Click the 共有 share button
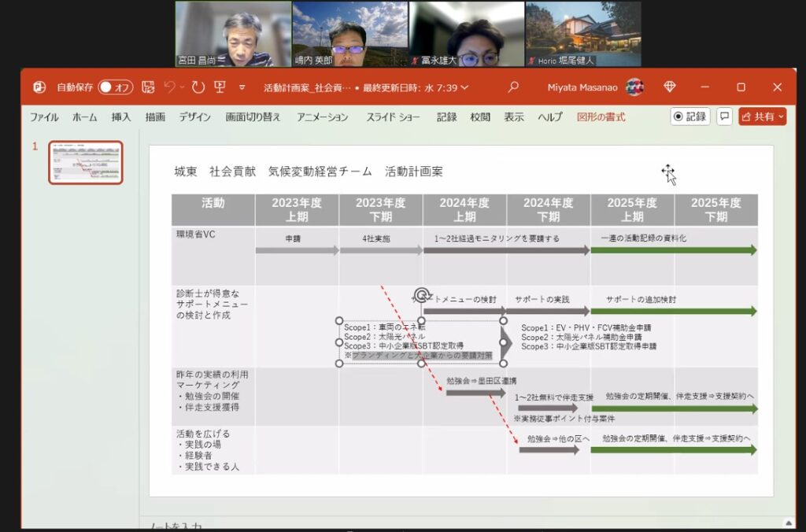 762,116
